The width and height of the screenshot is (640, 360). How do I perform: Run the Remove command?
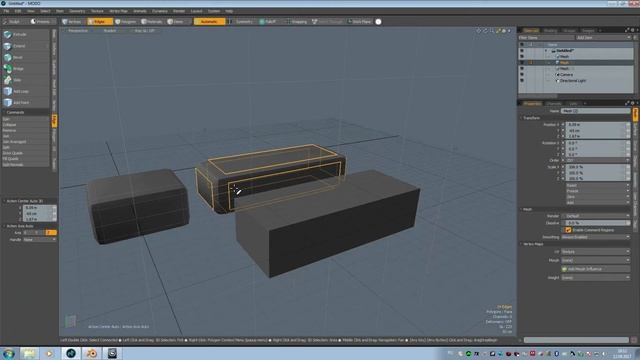[x=25, y=131]
